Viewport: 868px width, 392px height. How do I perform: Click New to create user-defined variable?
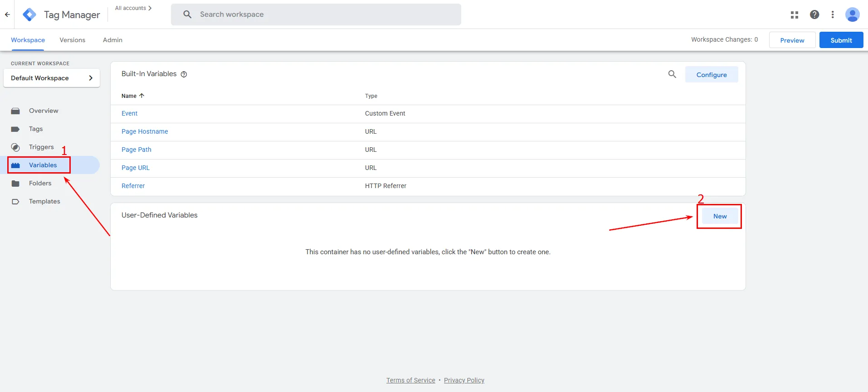(x=720, y=216)
